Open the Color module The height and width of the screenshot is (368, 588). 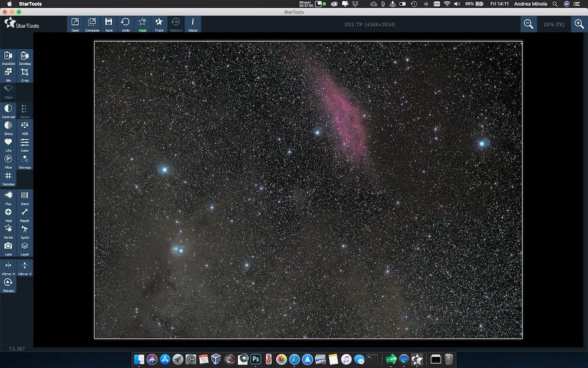[25, 145]
